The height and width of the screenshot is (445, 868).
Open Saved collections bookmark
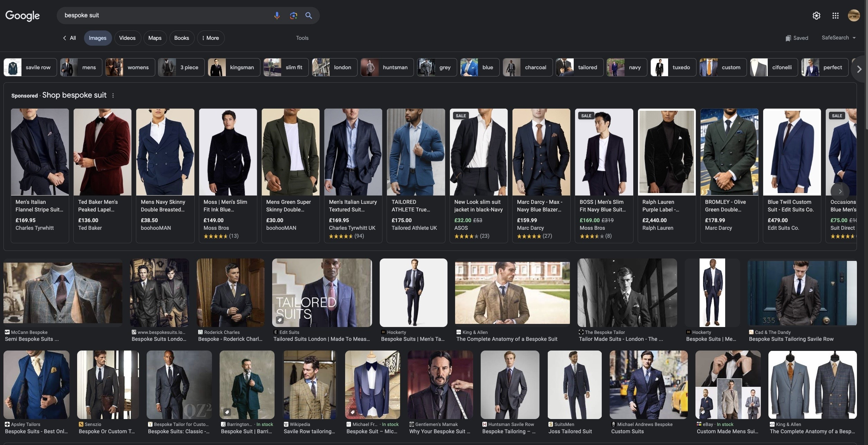796,38
